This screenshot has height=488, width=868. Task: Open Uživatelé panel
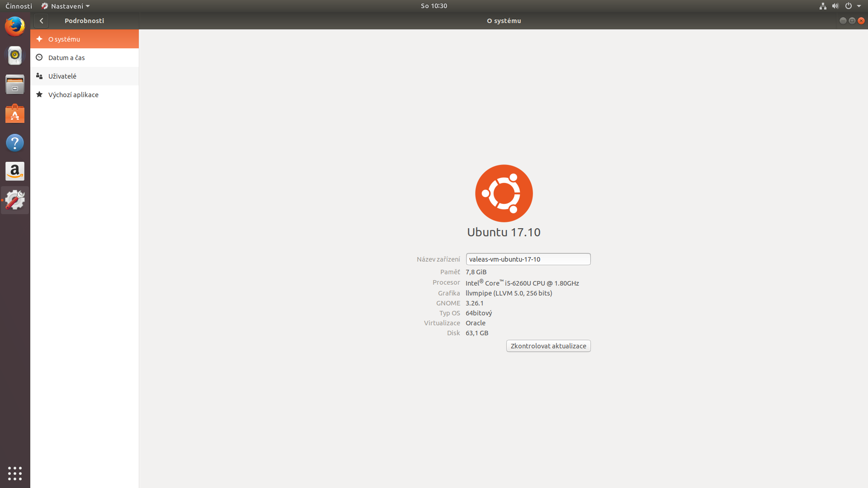(x=85, y=76)
